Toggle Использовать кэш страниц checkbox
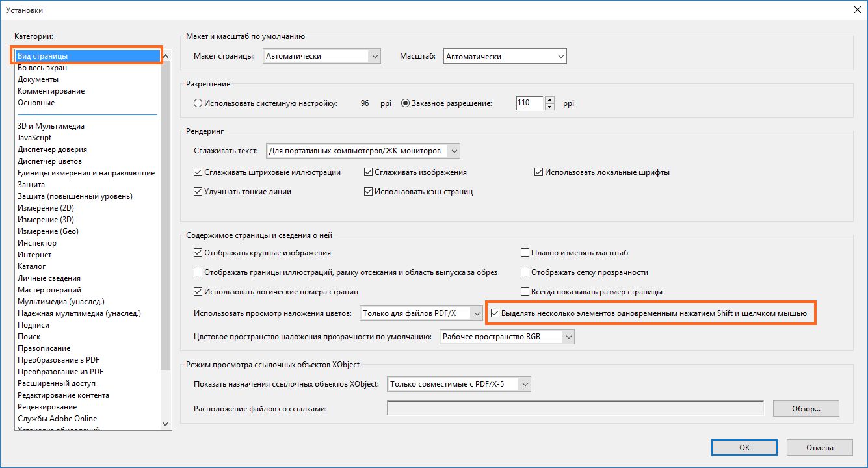The width and height of the screenshot is (868, 468). pos(369,192)
